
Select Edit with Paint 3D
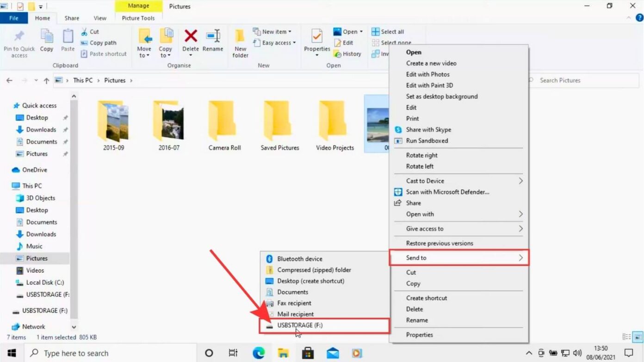point(429,85)
